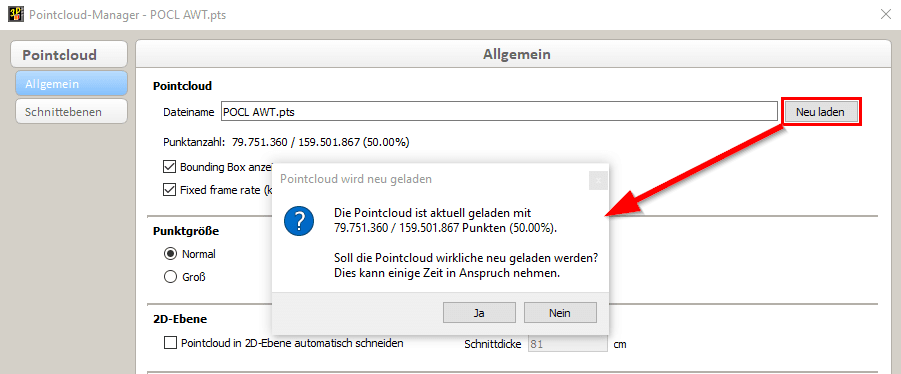Click the Pointcloud-Manager app icon in title bar
The image size is (901, 374).
(x=16, y=14)
